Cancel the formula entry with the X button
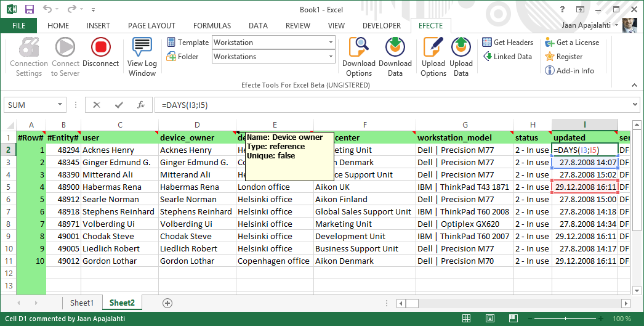The height and width of the screenshot is (326, 644). tap(97, 105)
